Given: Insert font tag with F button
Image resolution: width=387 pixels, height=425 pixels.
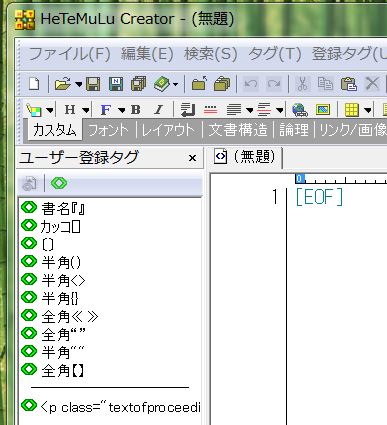Looking at the screenshot, I should pos(106,110).
